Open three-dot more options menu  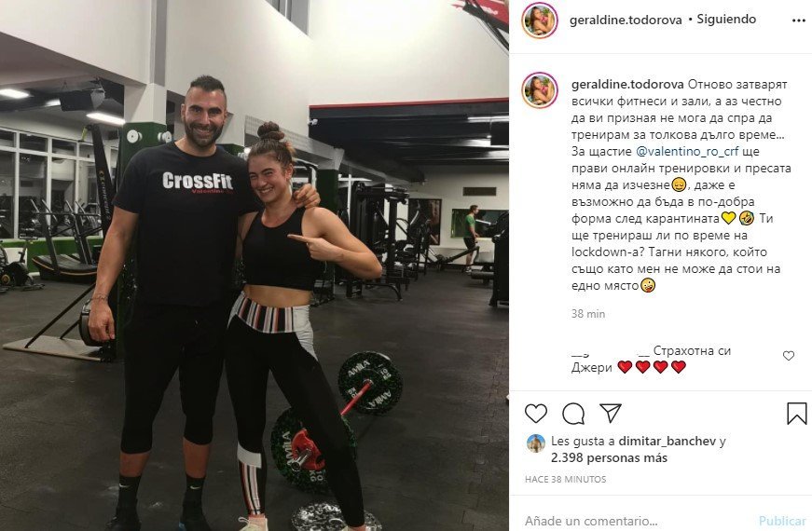(799, 20)
